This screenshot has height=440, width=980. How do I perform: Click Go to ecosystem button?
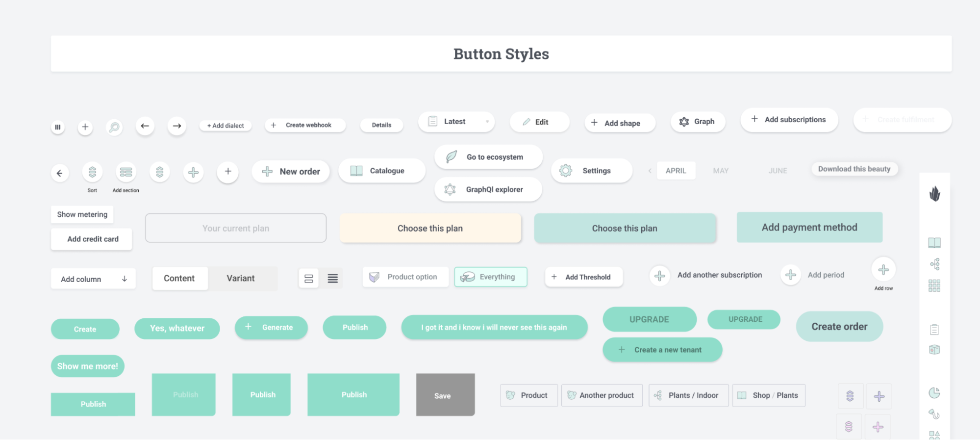[x=488, y=157]
